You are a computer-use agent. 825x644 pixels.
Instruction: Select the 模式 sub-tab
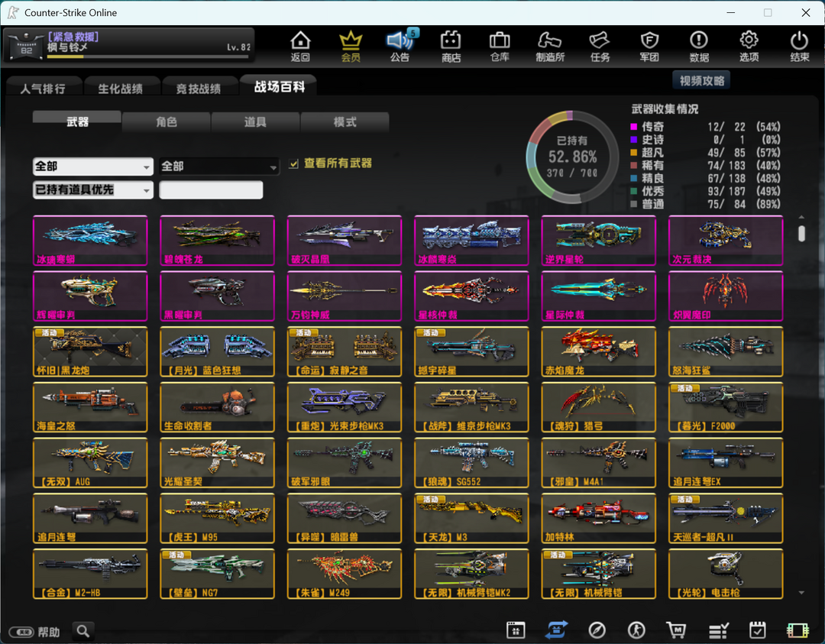pos(345,121)
